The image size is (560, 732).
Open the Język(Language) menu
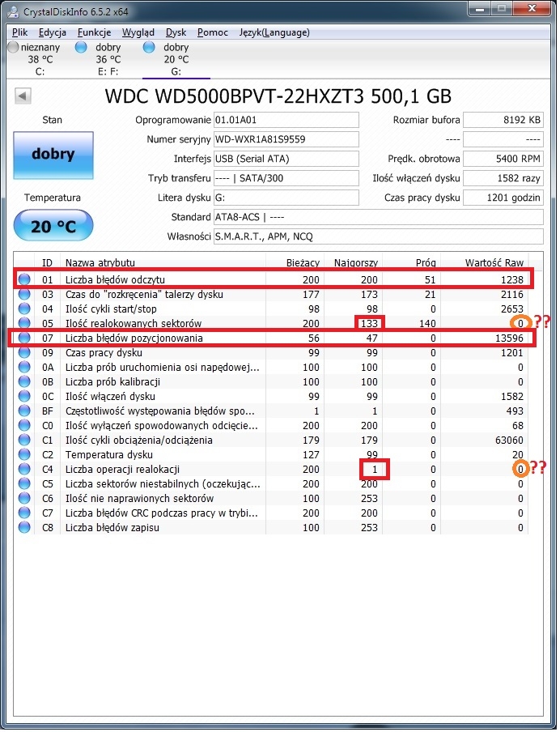point(274,32)
